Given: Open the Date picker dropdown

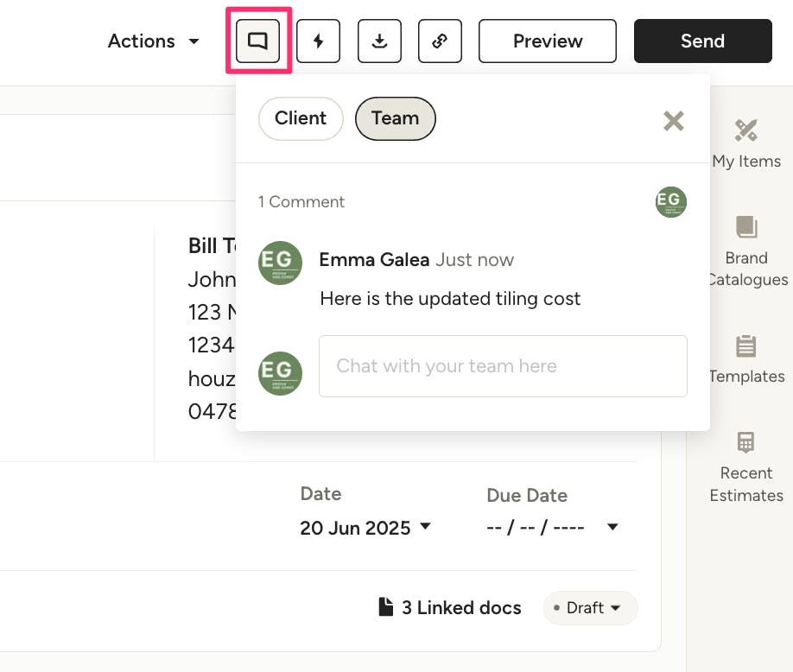Looking at the screenshot, I should point(365,527).
